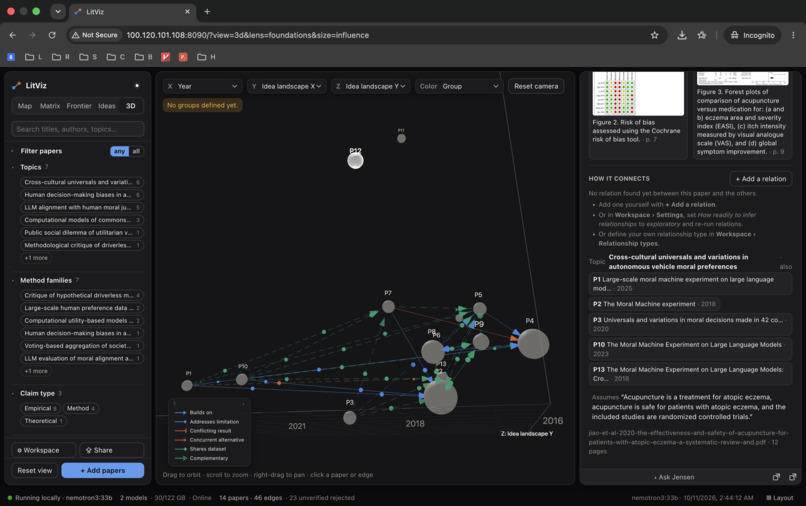Click the left pop-out icon beside Ask Jensen
The image size is (806, 506).
point(776,477)
